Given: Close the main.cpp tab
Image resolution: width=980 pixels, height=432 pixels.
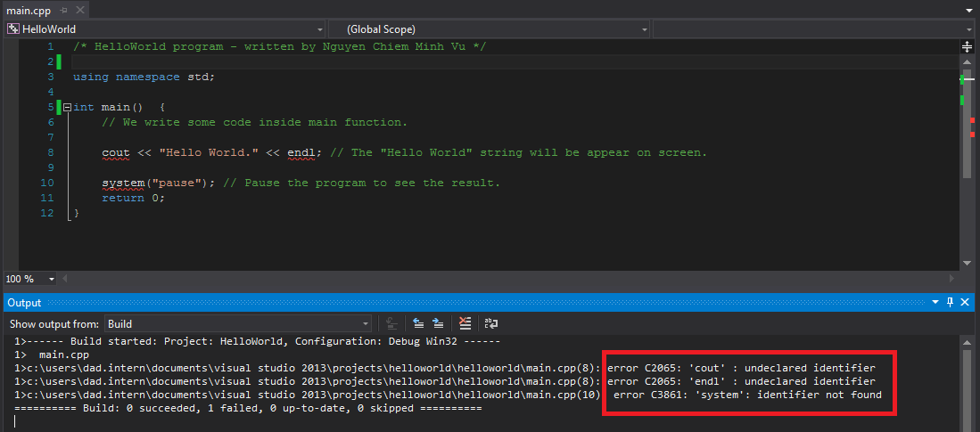Looking at the screenshot, I should click(79, 11).
